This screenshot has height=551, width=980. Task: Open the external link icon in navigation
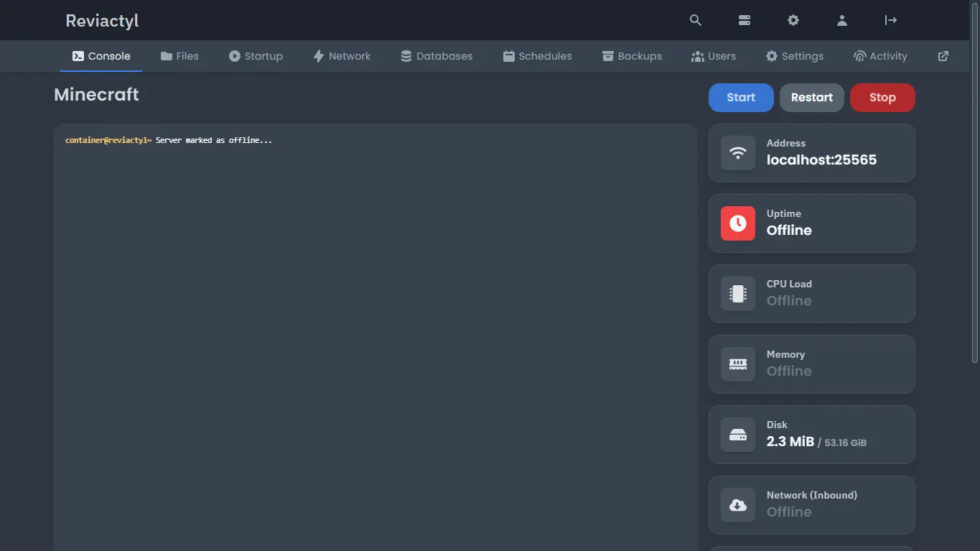[943, 56]
